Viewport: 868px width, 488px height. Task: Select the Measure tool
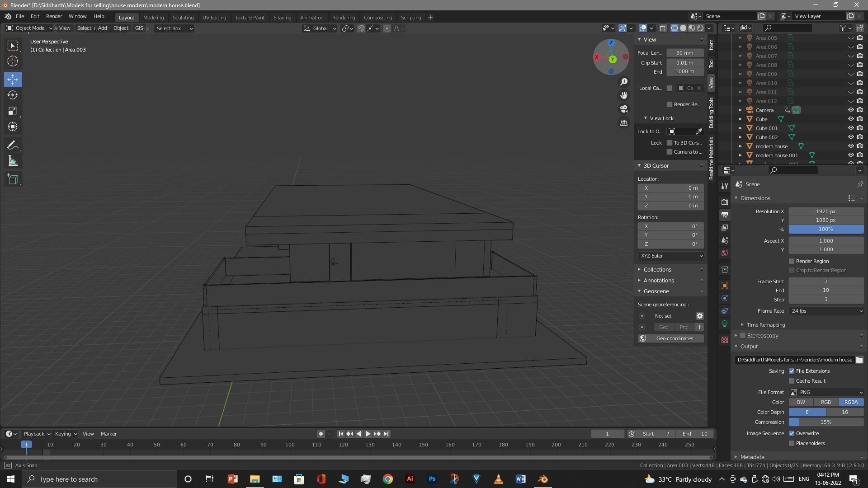tap(13, 161)
